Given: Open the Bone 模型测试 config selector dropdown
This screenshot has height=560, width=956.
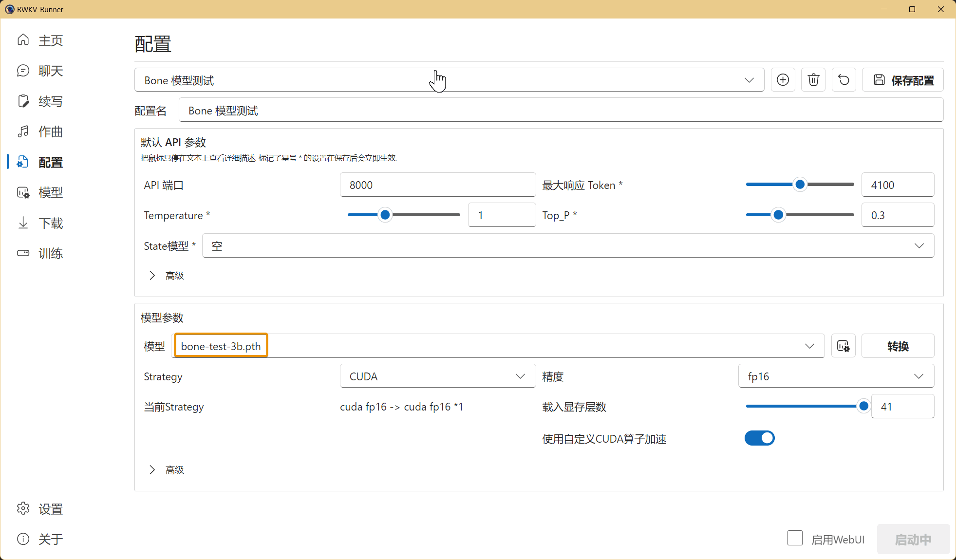Looking at the screenshot, I should point(449,80).
